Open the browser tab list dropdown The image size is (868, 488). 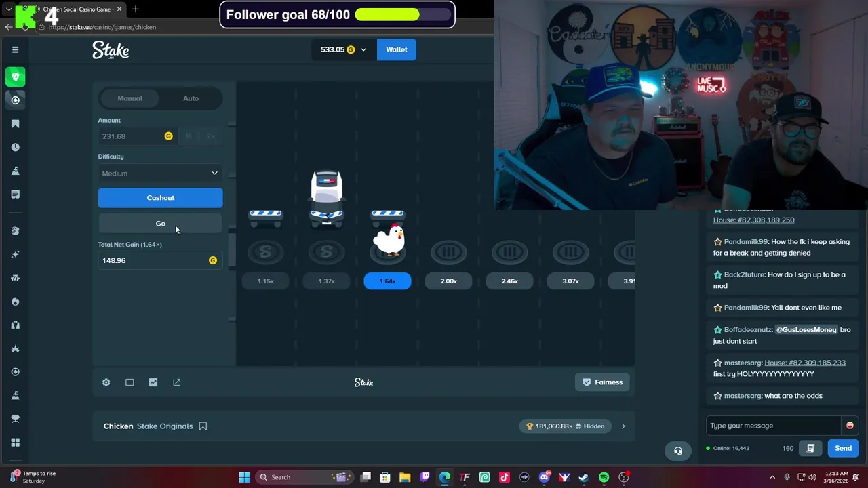(x=9, y=9)
